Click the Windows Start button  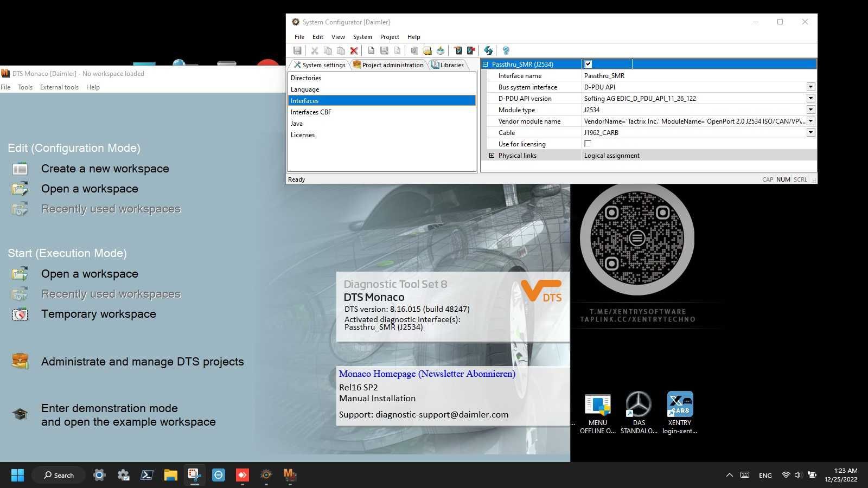[x=17, y=475]
